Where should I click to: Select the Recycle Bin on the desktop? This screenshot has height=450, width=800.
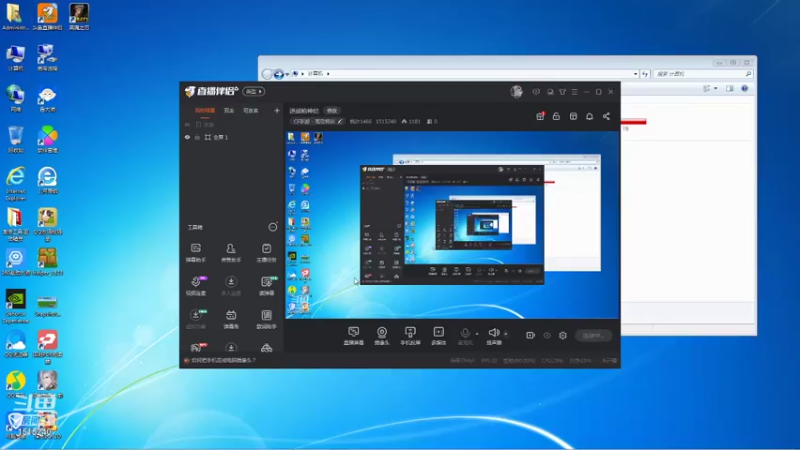pos(15,139)
